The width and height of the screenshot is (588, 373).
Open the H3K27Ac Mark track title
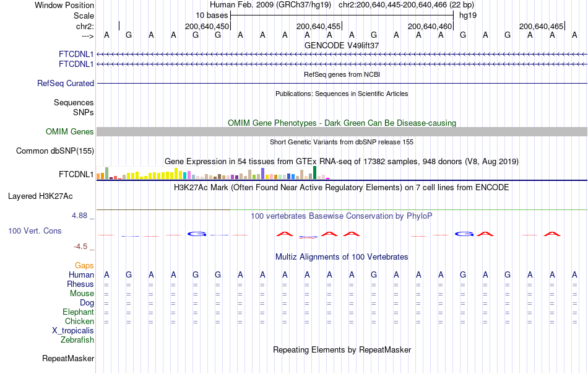(342, 188)
